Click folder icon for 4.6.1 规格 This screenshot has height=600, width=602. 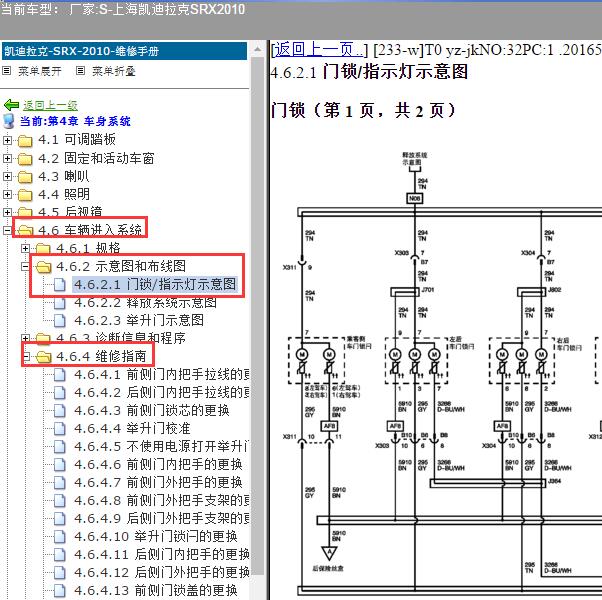click(43, 248)
